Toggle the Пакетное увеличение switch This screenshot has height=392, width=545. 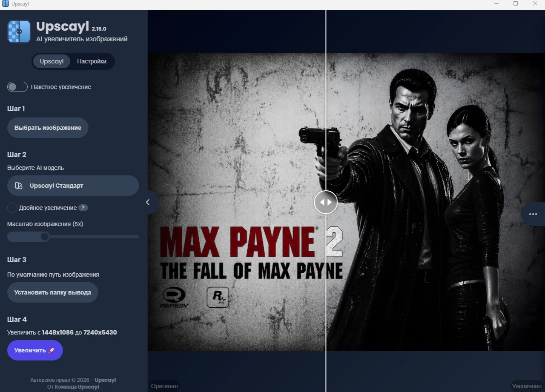coord(17,87)
